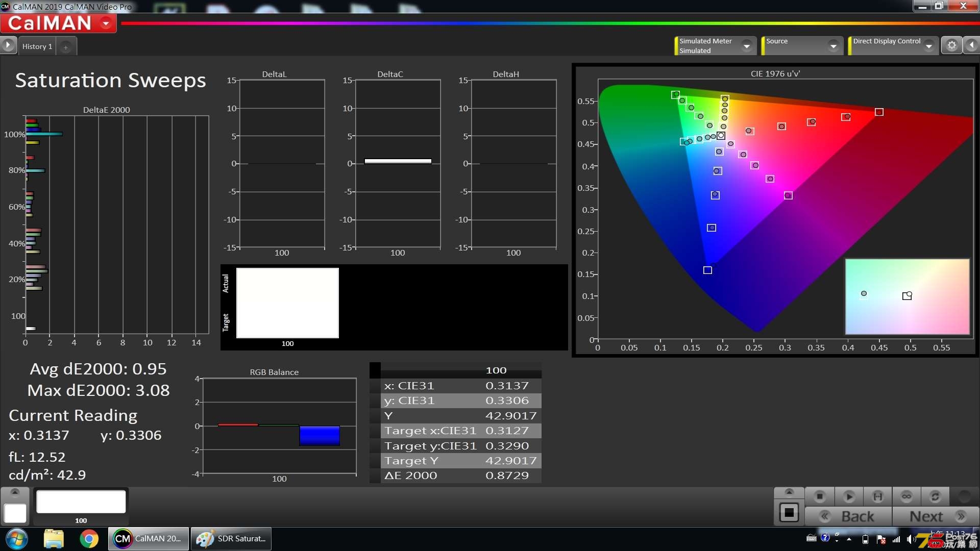Open Windows Explorer from taskbar
Image resolution: width=980 pixels, height=551 pixels.
[54, 539]
